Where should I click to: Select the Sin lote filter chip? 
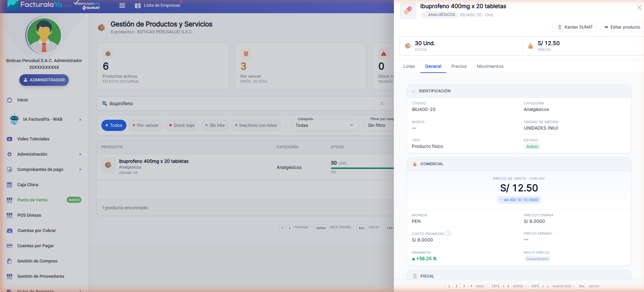pyautogui.click(x=215, y=125)
